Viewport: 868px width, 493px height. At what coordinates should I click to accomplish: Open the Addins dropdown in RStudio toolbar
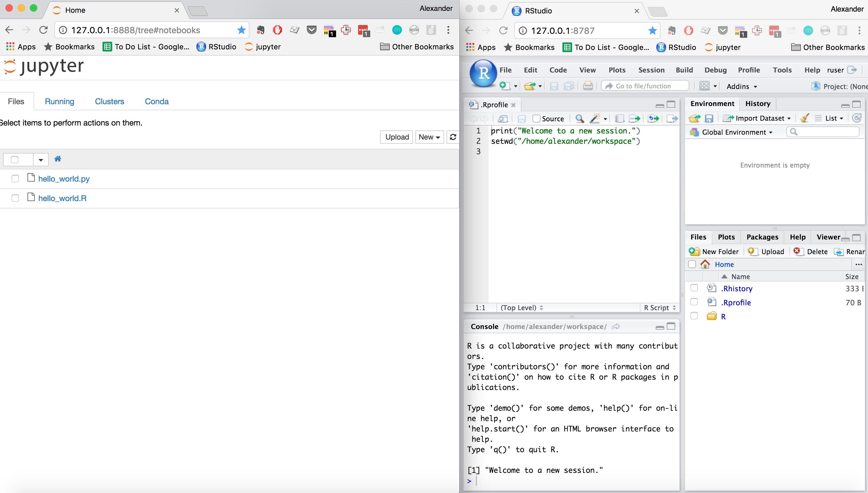tap(741, 86)
